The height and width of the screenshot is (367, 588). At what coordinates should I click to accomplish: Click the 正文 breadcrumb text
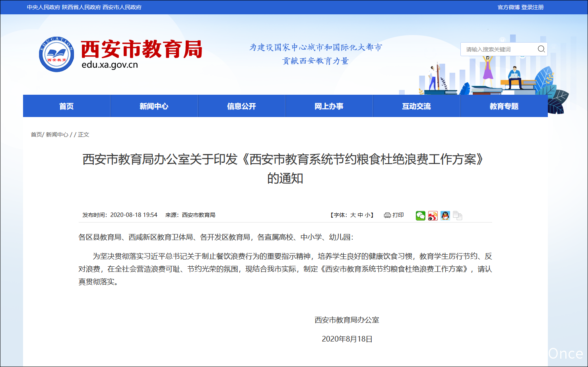point(83,135)
